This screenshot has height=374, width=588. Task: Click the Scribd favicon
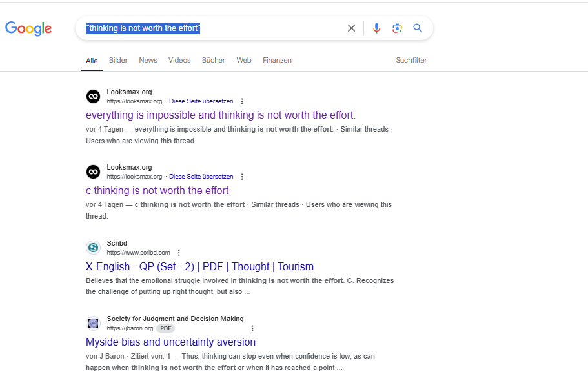coord(94,248)
